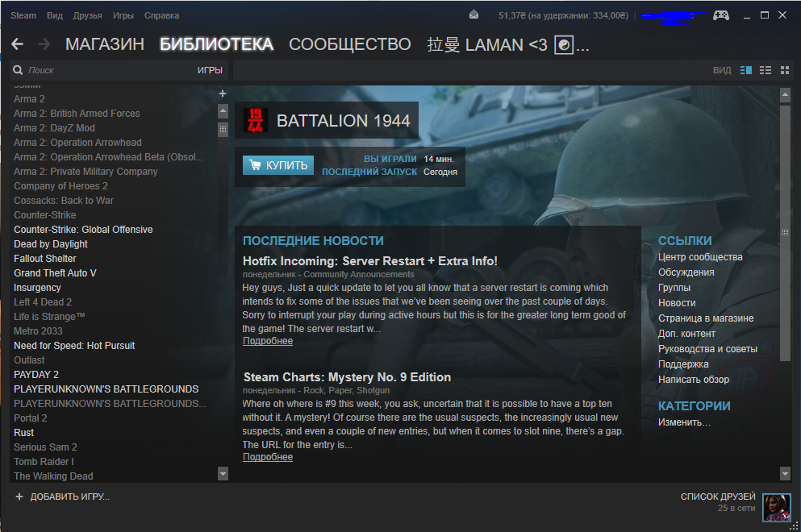Viewport: 801px width, 532px height.
Task: Select Rust in game list
Action: [x=24, y=432]
